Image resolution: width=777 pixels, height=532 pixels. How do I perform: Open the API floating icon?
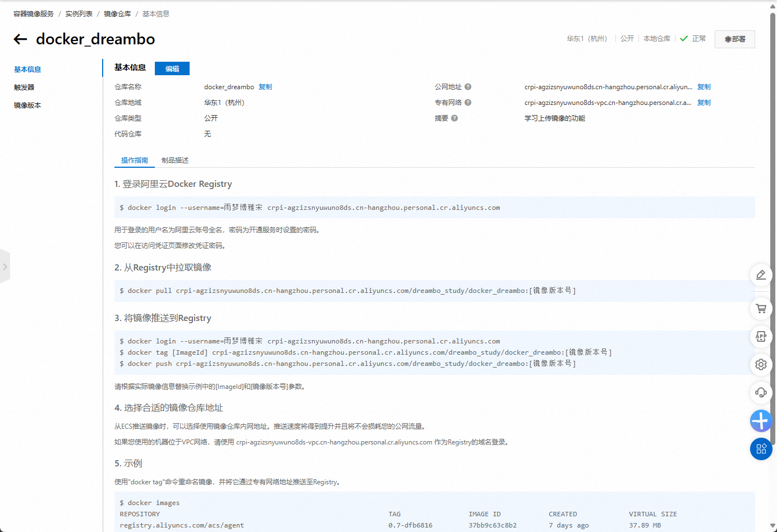tap(761, 336)
